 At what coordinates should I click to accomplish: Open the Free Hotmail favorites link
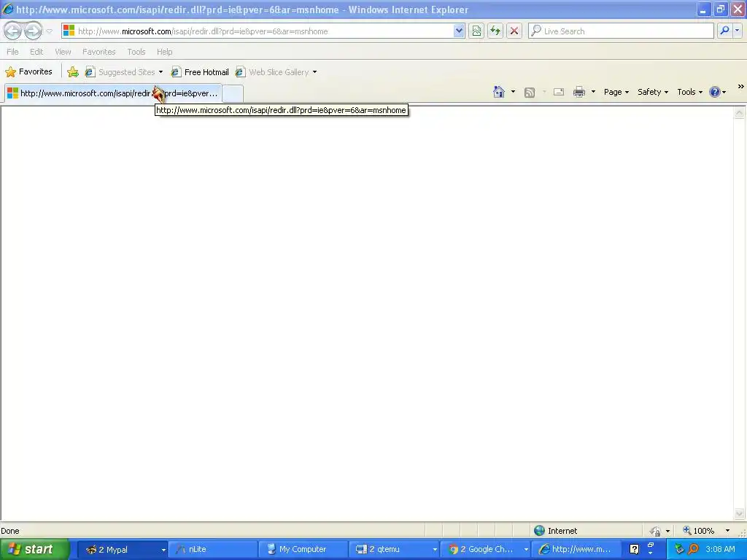[200, 72]
